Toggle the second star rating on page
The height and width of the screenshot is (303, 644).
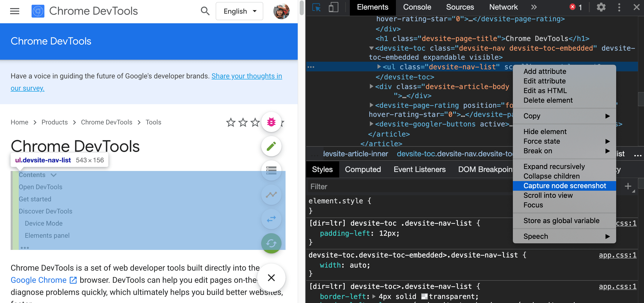click(243, 121)
